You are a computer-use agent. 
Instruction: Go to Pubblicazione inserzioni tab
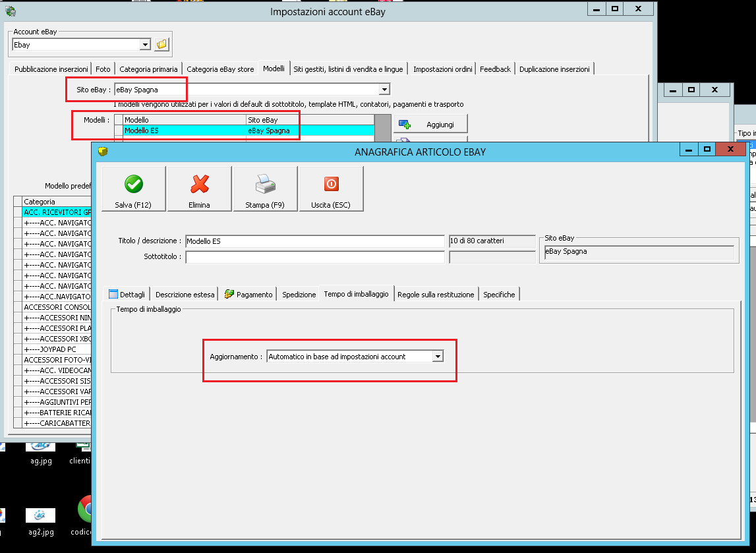tap(51, 69)
